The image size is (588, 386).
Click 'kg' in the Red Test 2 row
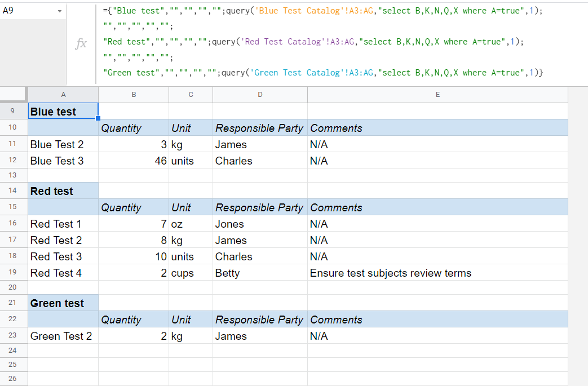[x=191, y=240]
